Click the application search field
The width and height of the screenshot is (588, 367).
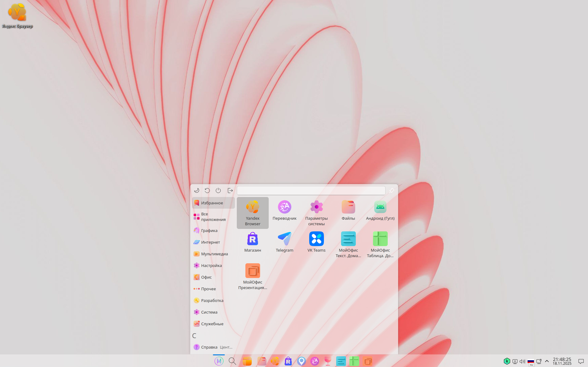[311, 191]
